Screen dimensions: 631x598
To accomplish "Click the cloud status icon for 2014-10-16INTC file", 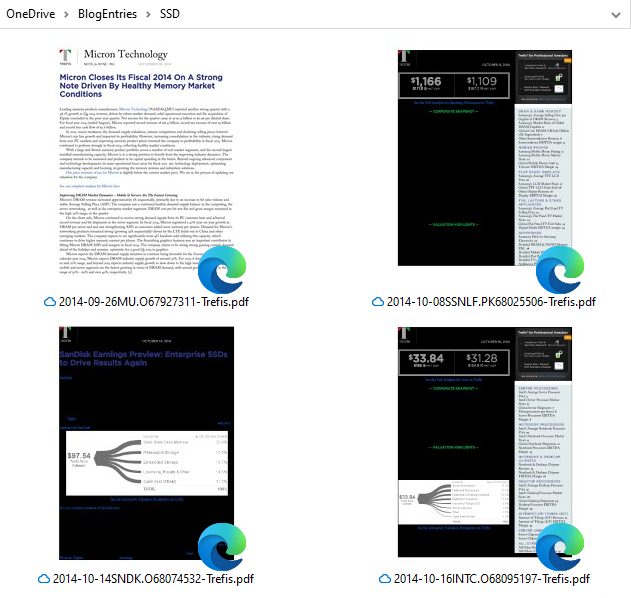I will tap(385, 579).
